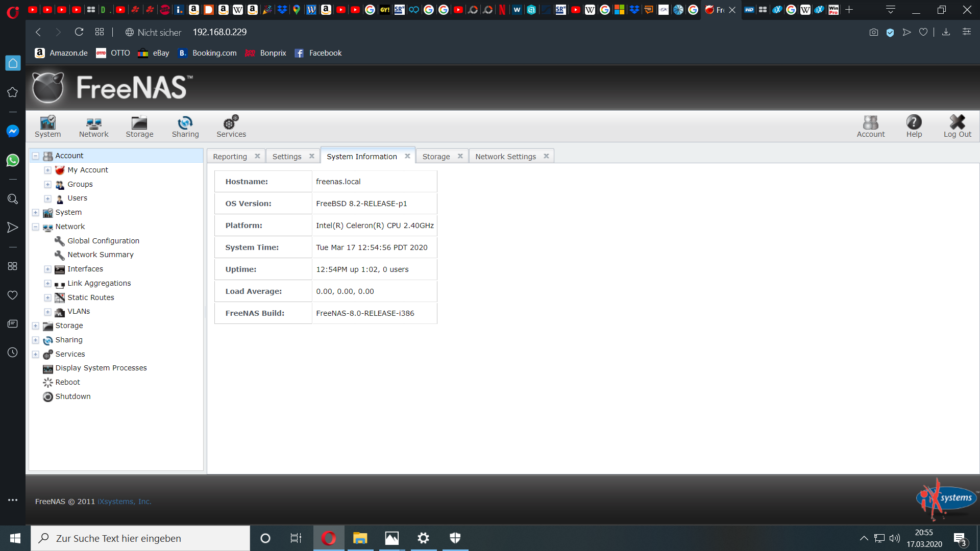Follow the iXsystems, Inc. link
The image size is (980, 551).
(125, 502)
